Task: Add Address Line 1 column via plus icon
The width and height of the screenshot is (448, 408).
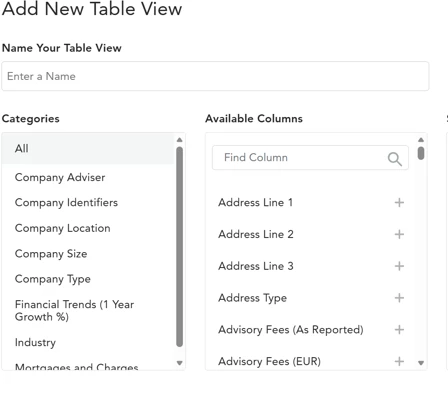Action: pos(399,202)
